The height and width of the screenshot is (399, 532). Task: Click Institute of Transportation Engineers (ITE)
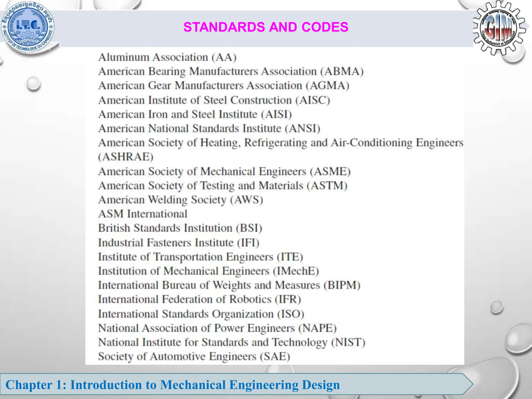(201, 257)
